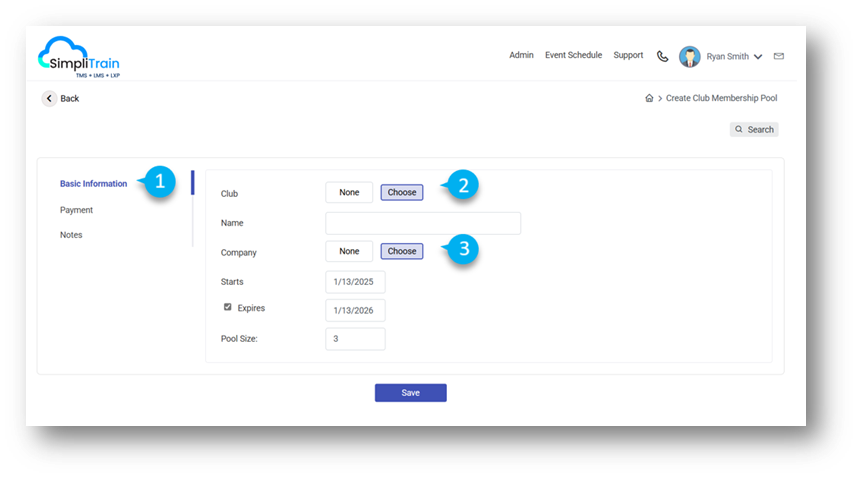858x478 pixels.
Task: Click the Back arrow icon
Action: pos(49,98)
